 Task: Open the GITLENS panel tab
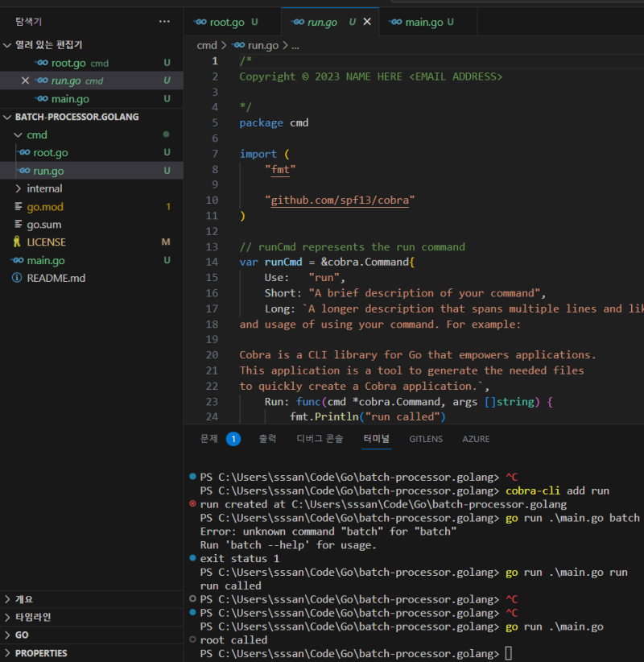(x=425, y=439)
